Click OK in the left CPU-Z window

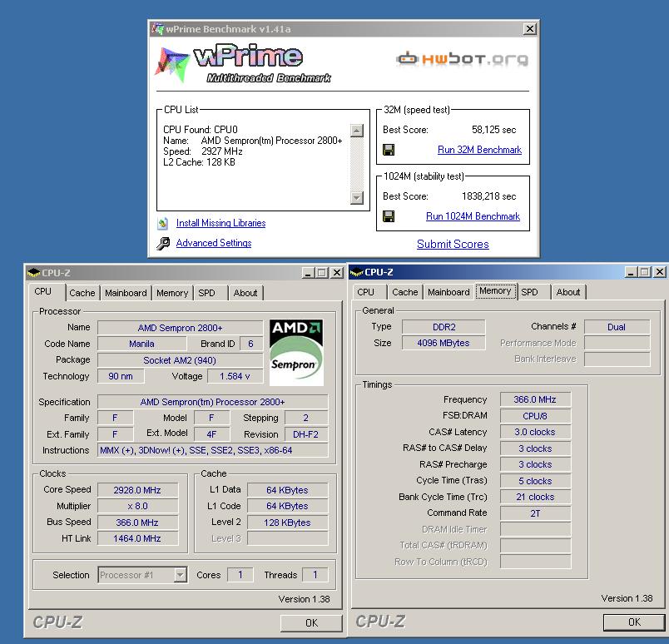(311, 623)
